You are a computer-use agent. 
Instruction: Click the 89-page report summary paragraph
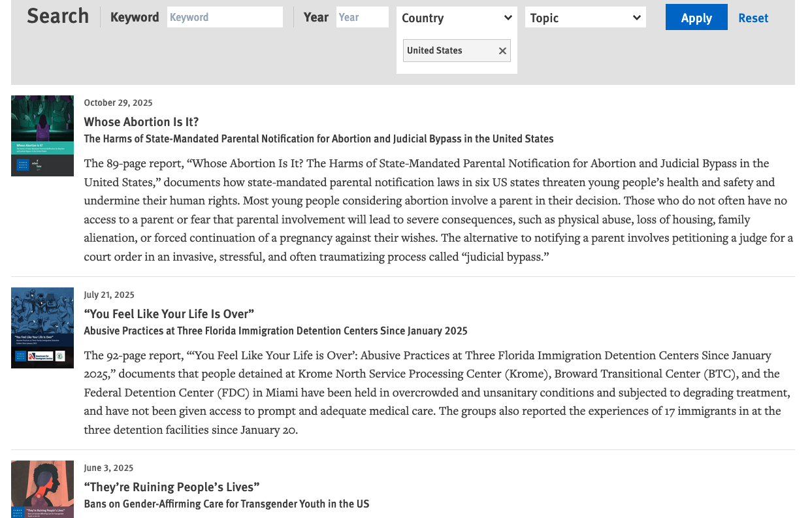438,210
